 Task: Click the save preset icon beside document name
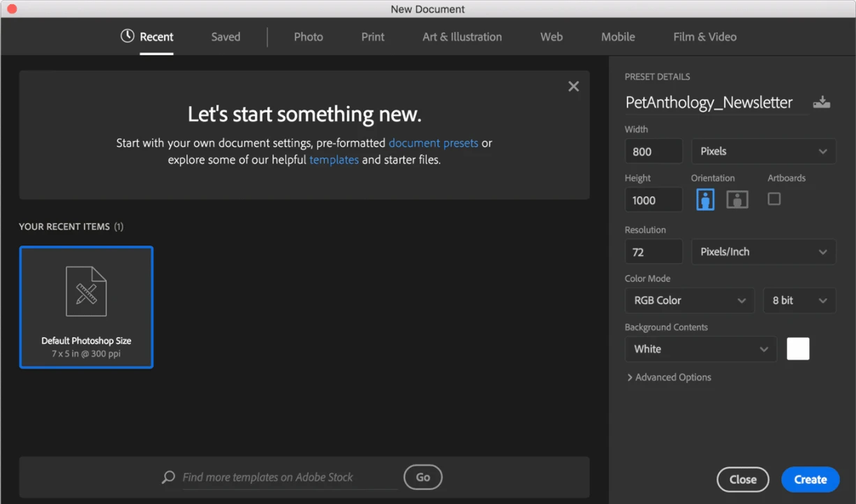click(x=822, y=103)
